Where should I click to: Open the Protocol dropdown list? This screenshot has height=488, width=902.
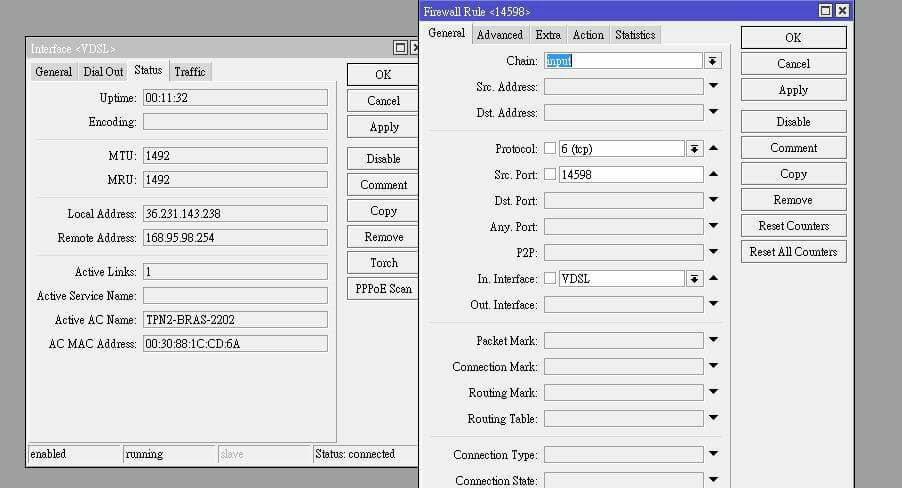694,149
